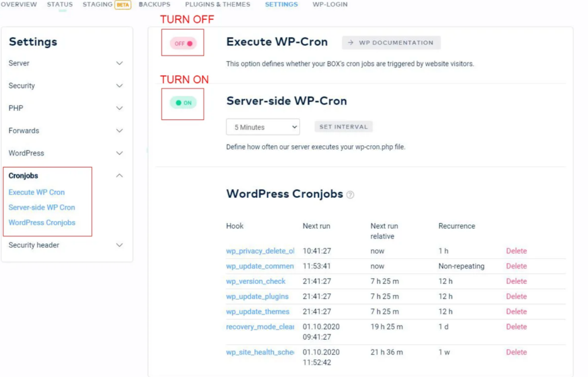Viewport: 588px width, 377px height.
Task: Delete the wp_update_commen cronjob
Action: 516,266
